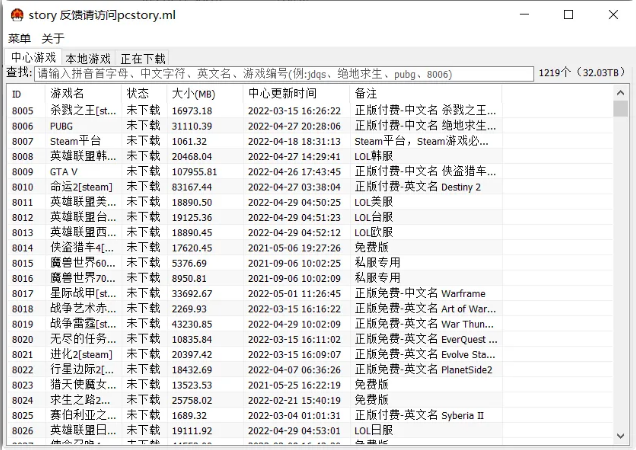
Task: Sort by the 中心更新时间 column header
Action: (283, 93)
